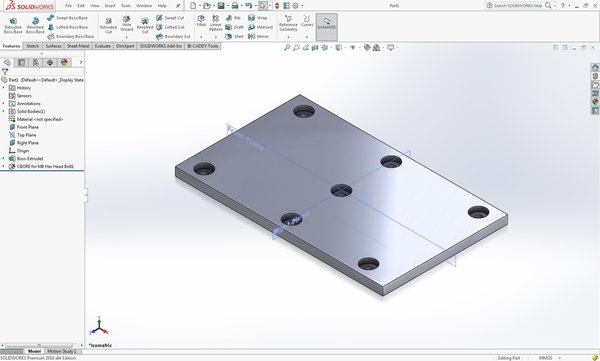Viewport: 600px width, 361px height.
Task: Open the Reference Geometry dropdown arrow
Action: 288,37
